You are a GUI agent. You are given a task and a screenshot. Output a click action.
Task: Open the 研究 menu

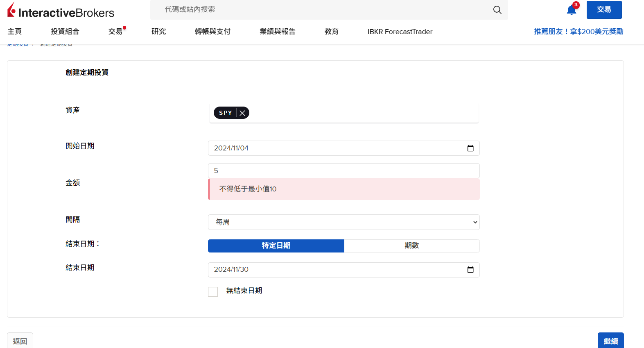click(x=159, y=32)
